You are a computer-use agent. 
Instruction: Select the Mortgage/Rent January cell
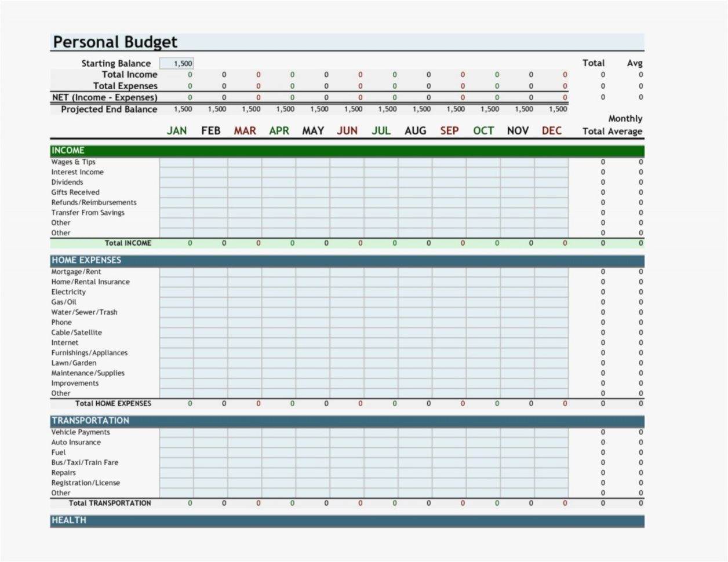177,272
